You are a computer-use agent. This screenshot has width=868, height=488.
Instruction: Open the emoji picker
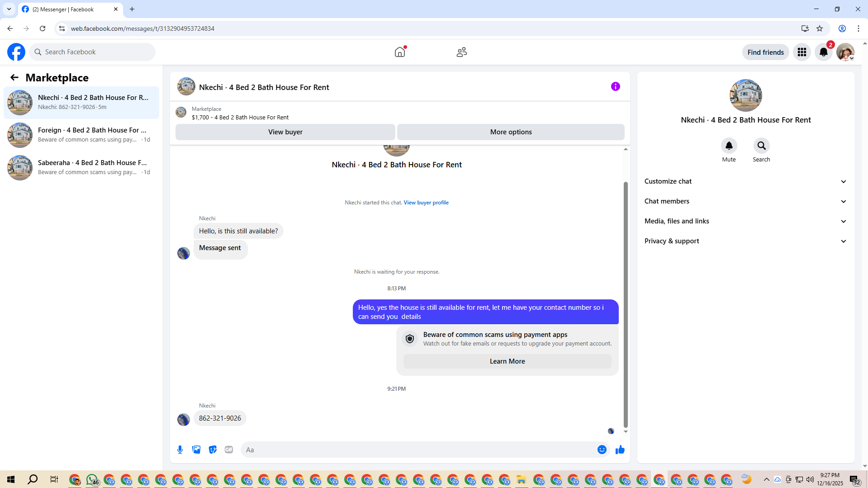point(602,450)
